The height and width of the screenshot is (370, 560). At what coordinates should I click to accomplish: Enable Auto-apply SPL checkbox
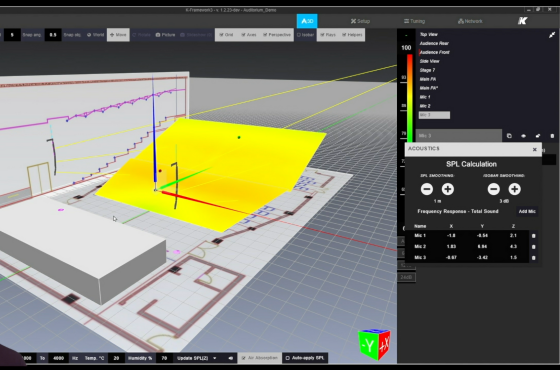coord(305,358)
